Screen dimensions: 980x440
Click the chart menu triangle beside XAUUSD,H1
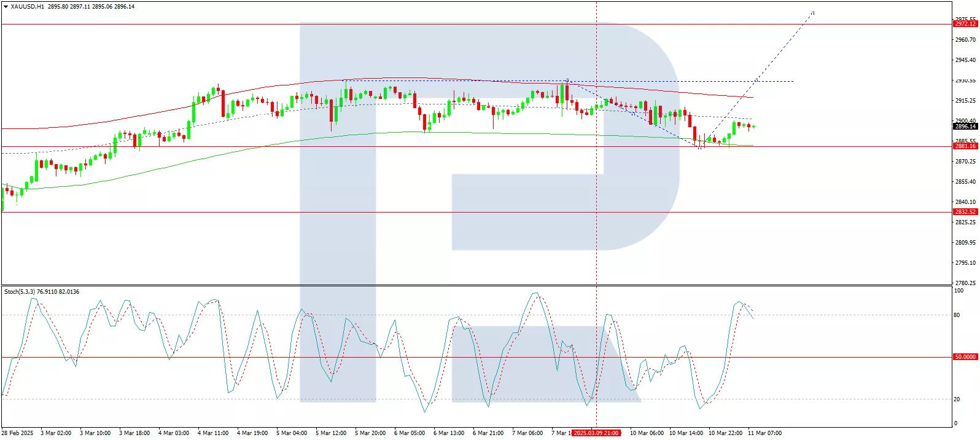6,7
